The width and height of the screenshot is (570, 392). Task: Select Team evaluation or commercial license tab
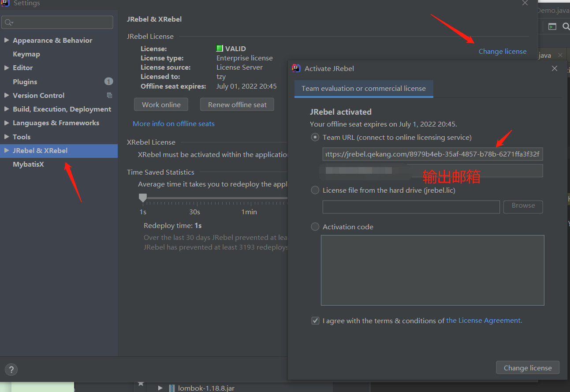pos(364,88)
